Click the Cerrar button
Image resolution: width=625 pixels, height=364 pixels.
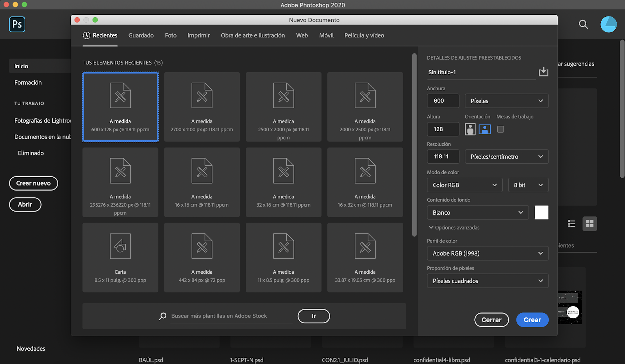[x=491, y=320]
